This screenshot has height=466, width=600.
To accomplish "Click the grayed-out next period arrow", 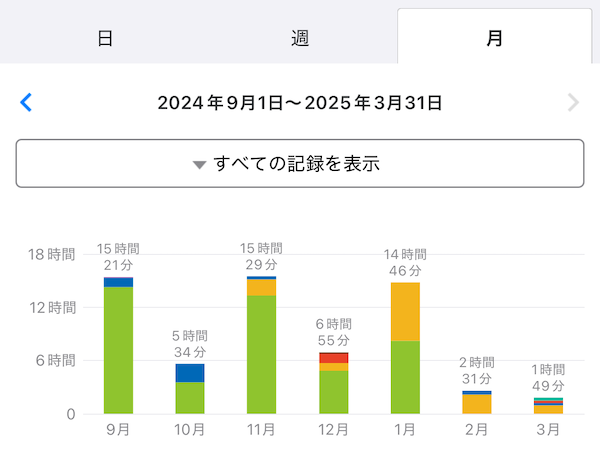I will pyautogui.click(x=573, y=102).
